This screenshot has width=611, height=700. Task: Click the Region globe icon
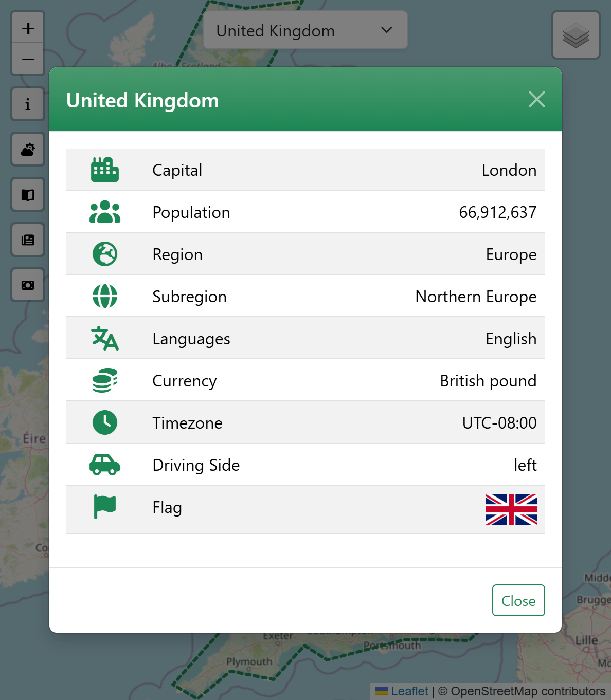(x=105, y=254)
